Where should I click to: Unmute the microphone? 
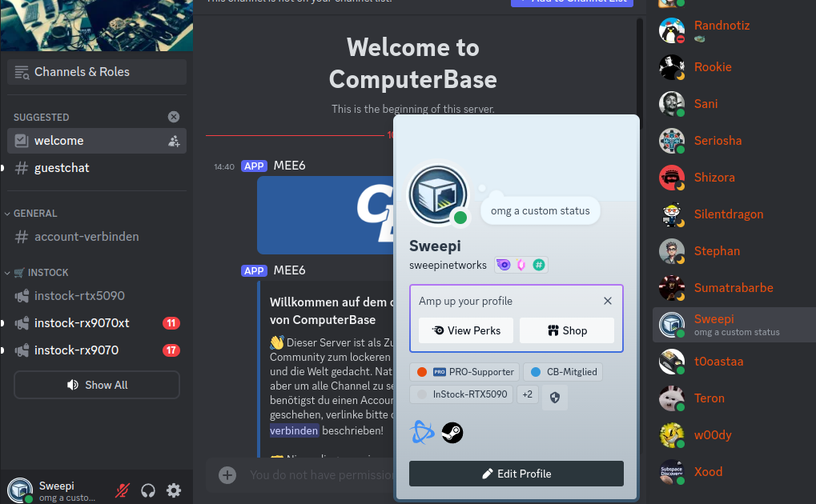coord(123,490)
